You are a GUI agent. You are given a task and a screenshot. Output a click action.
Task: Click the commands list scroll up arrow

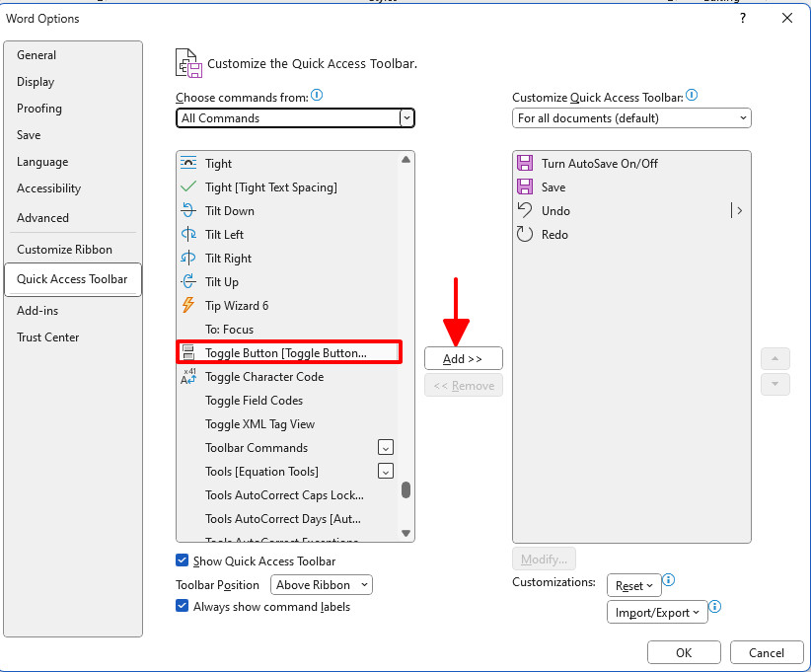coord(406,159)
